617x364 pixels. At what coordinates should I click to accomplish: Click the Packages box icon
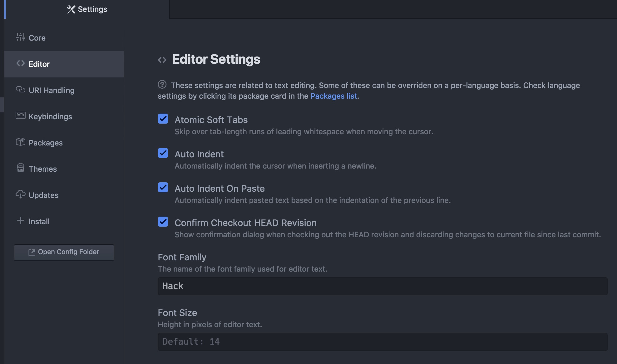[x=20, y=142]
